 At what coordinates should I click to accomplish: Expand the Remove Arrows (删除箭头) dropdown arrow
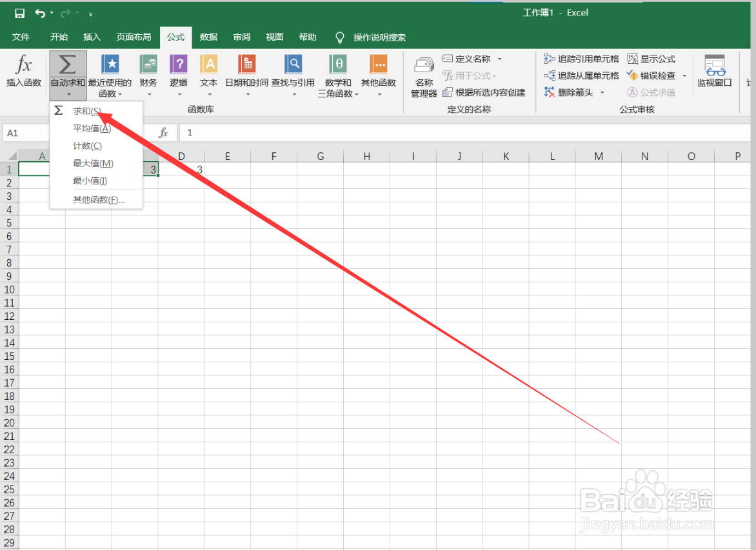click(x=602, y=93)
